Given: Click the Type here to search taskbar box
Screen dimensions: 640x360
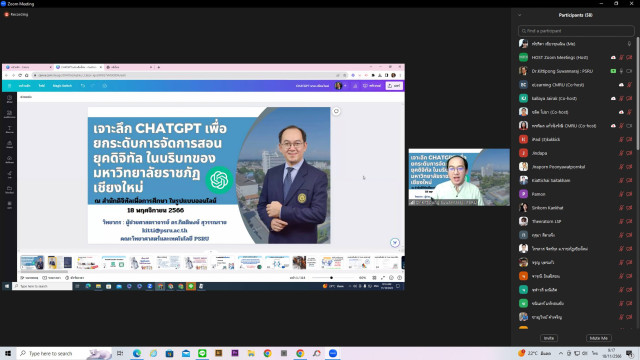Looking at the screenshot, I should (64, 353).
